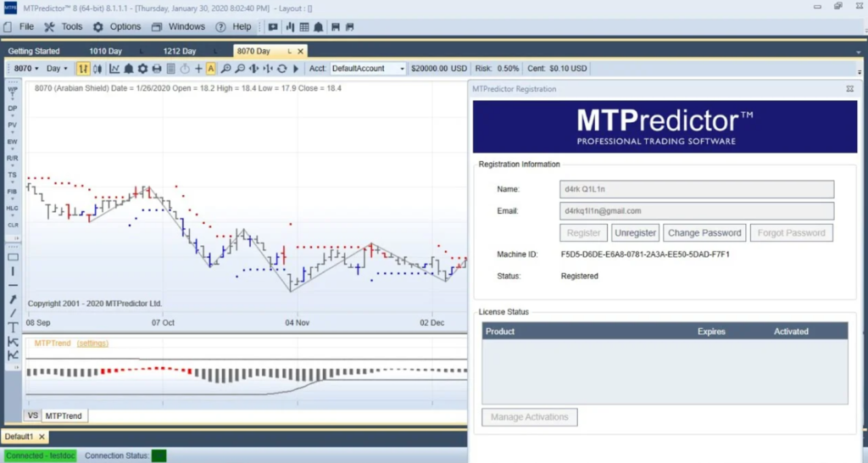868x463 pixels.
Task: Click the Name input field
Action: click(x=697, y=189)
